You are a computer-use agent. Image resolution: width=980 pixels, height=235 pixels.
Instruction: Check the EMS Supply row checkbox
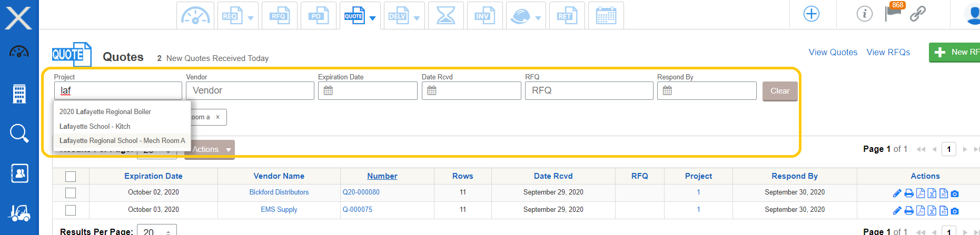pos(71,210)
